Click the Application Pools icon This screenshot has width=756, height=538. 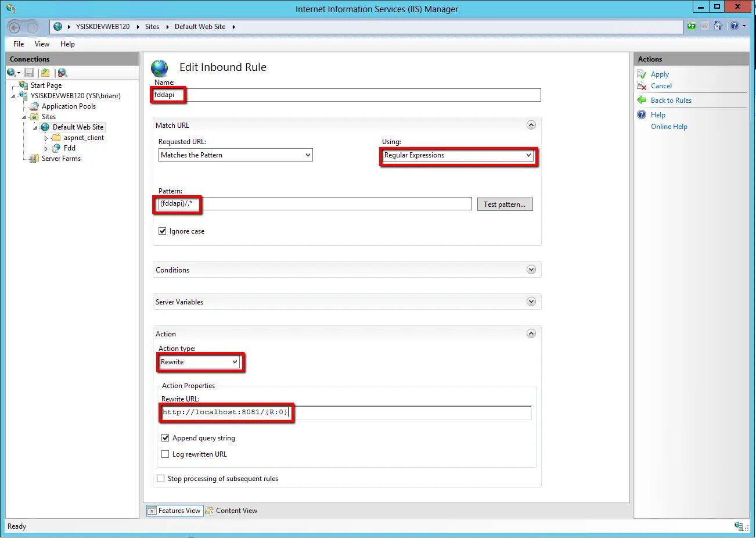tap(34, 106)
